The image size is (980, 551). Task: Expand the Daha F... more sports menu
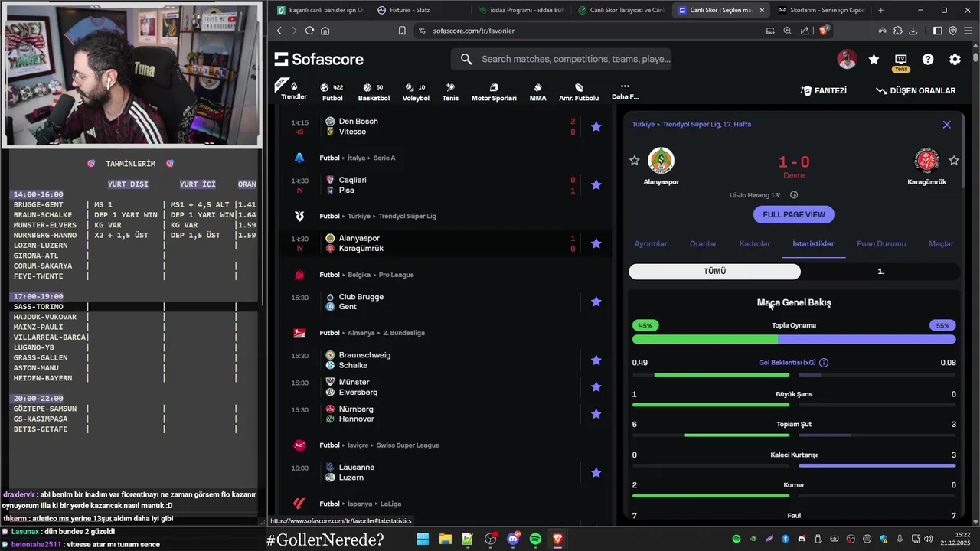coord(625,91)
